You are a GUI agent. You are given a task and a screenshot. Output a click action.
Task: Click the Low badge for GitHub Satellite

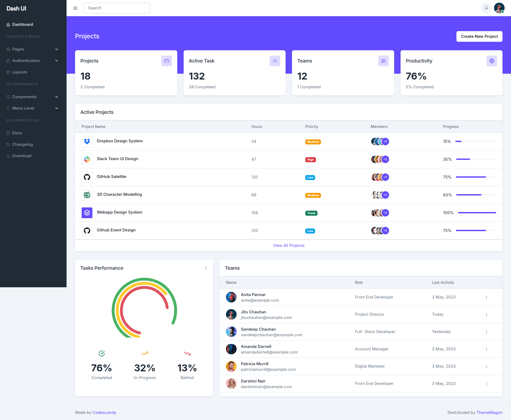[310, 177]
